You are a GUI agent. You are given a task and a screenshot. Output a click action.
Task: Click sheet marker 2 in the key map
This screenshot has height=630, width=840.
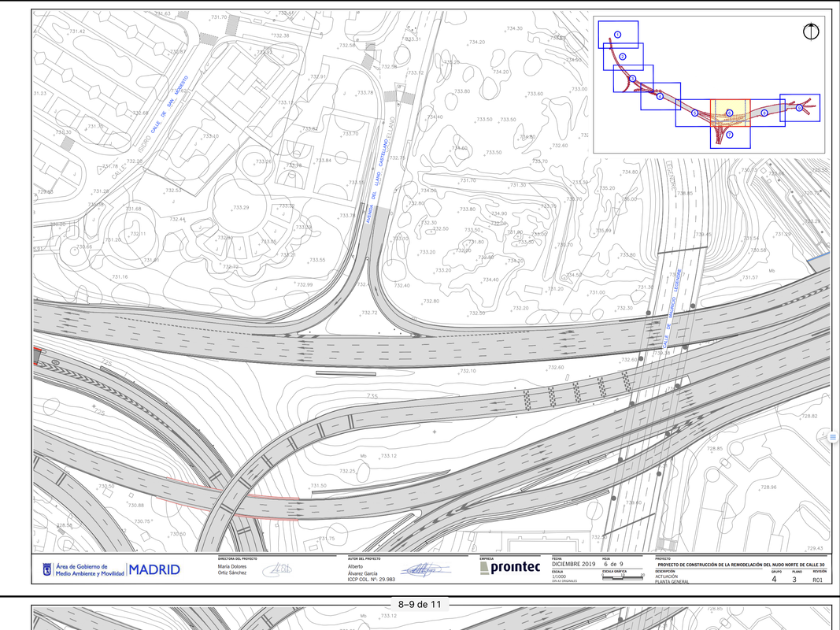tap(623, 56)
